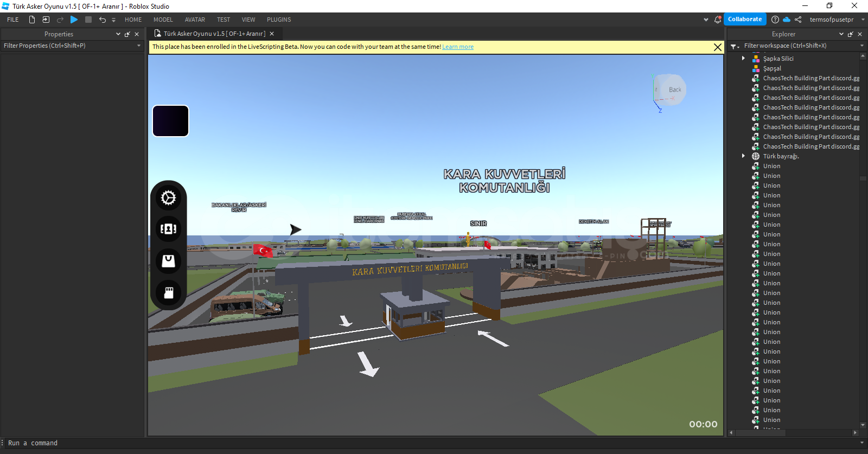This screenshot has width=868, height=454.
Task: Open the Properties panel options chevron
Action: [118, 34]
